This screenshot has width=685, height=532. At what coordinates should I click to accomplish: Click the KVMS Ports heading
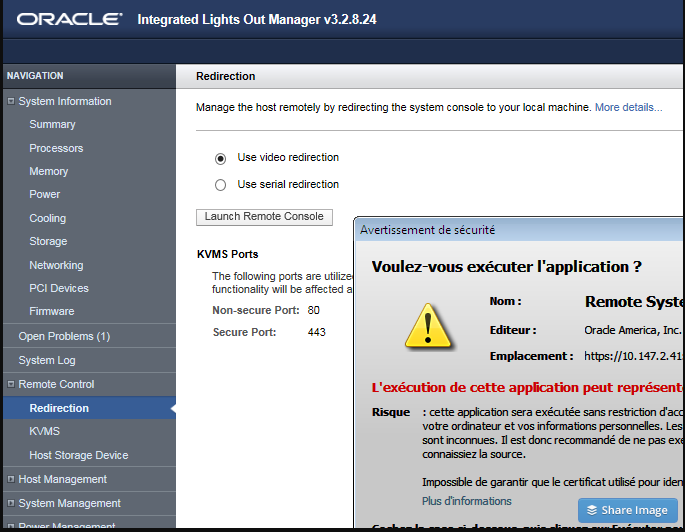[228, 254]
